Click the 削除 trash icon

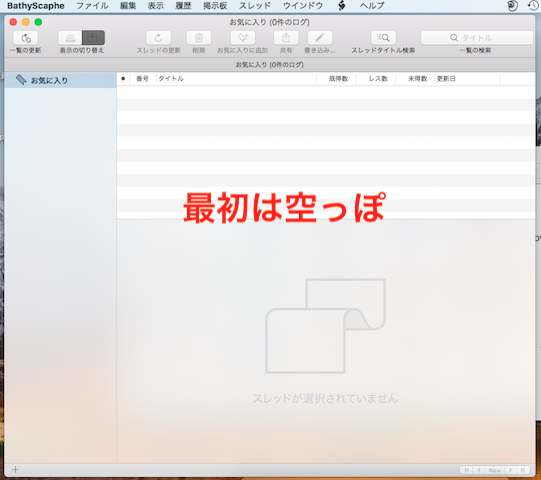(199, 38)
